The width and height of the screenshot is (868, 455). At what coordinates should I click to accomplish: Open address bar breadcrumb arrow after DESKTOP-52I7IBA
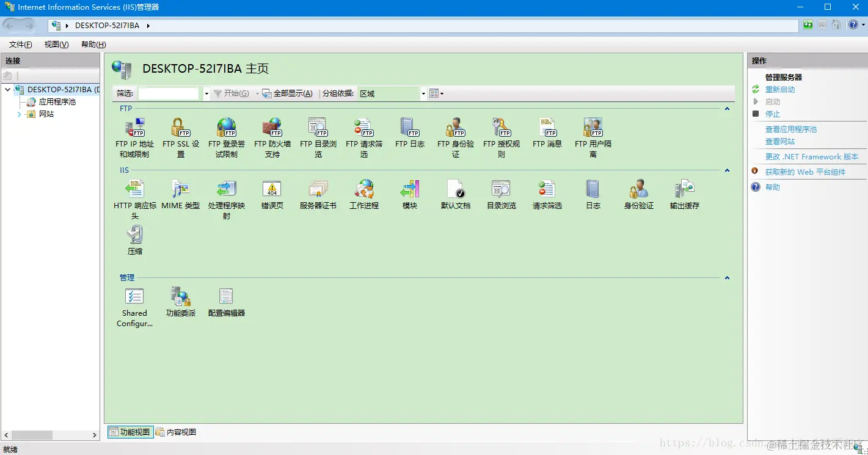pos(148,26)
